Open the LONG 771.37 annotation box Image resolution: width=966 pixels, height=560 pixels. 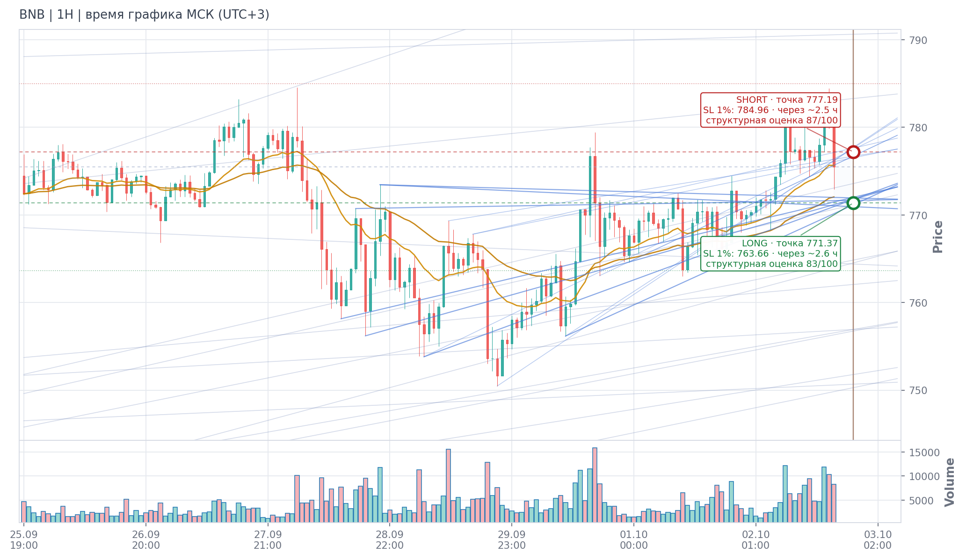[x=770, y=253]
